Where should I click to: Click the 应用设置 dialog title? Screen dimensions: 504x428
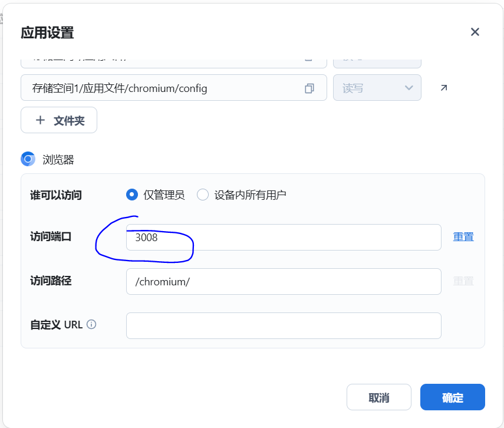coord(47,32)
